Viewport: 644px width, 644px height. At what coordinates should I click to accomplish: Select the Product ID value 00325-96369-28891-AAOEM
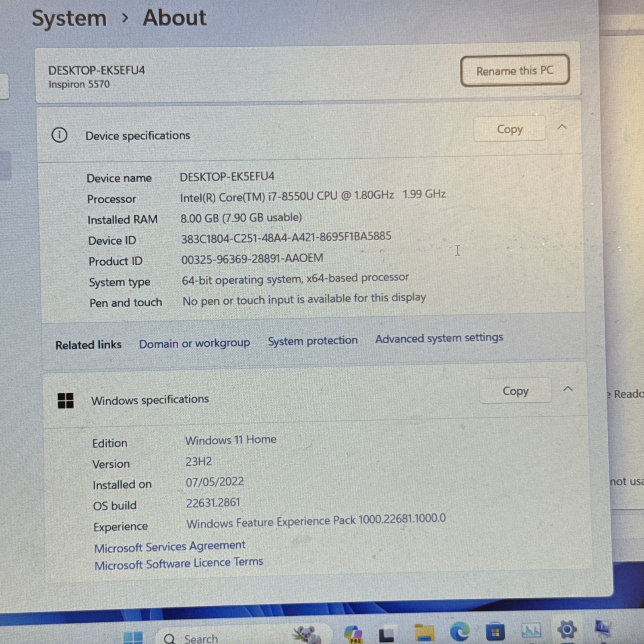tap(252, 259)
